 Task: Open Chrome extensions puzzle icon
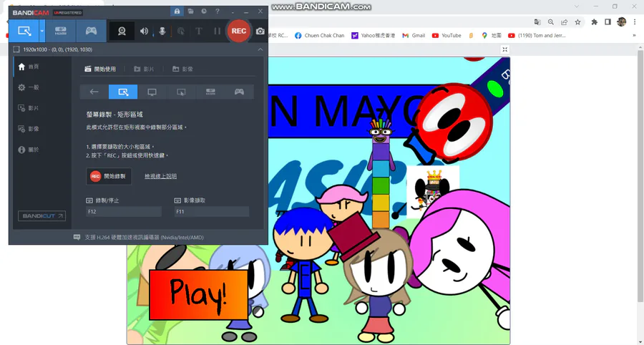[595, 22]
